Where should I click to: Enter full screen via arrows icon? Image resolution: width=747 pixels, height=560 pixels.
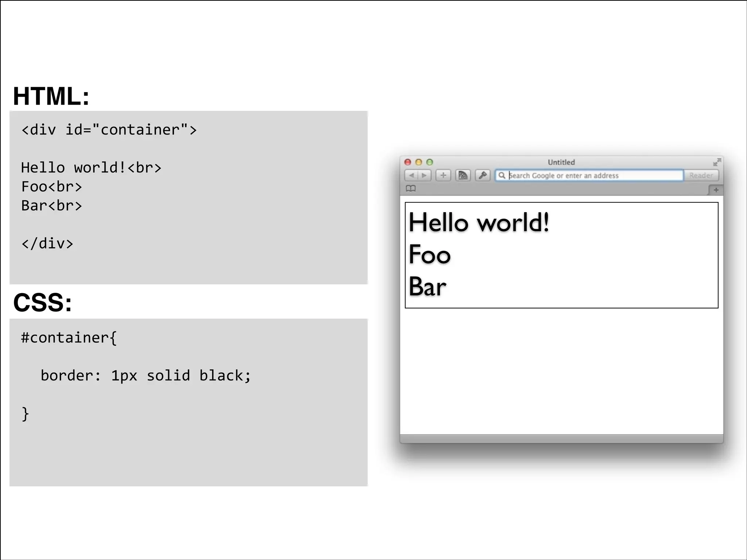coord(717,162)
